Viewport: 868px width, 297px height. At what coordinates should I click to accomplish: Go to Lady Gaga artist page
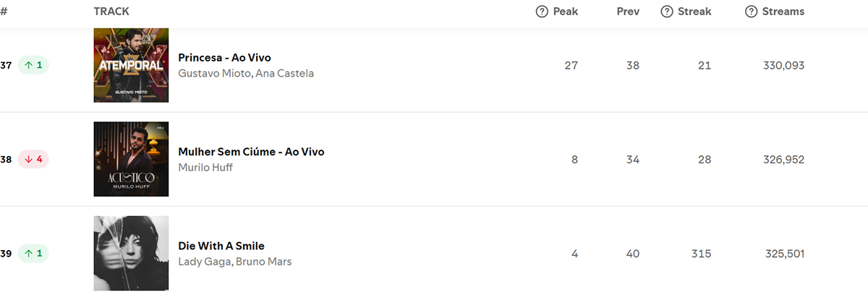coord(205,262)
